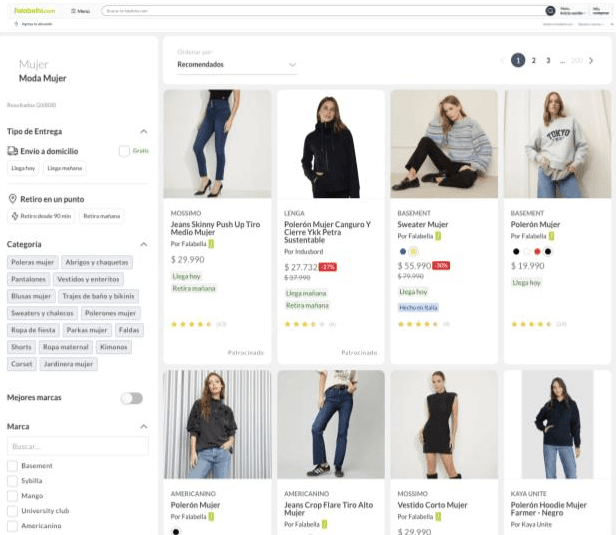Click star rating on Jeans Skinny card
This screenshot has height=535, width=616.
[191, 324]
